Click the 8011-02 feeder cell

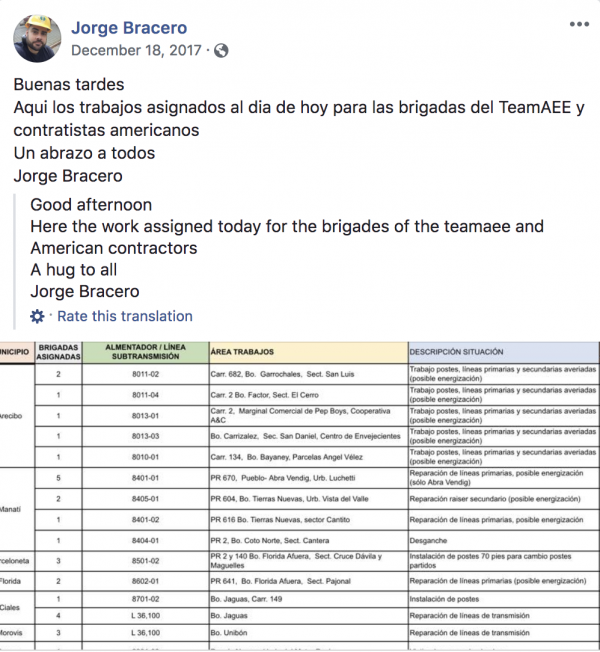tap(144, 373)
